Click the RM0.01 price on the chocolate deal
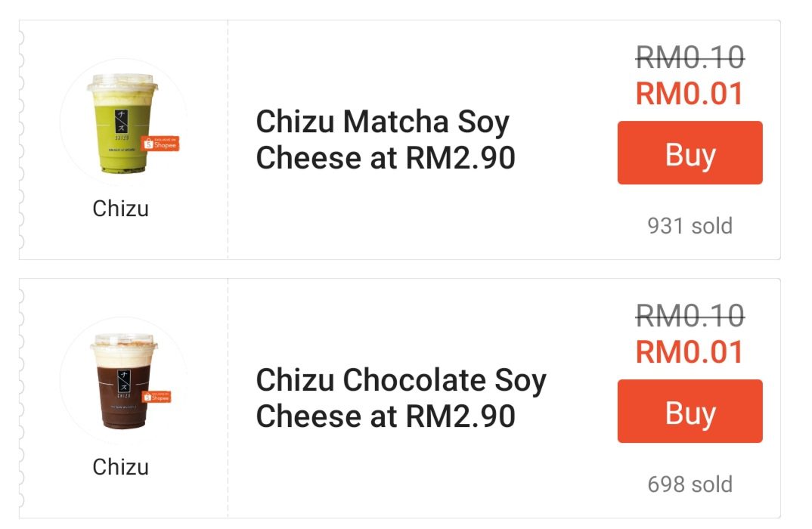Image resolution: width=812 pixels, height=529 pixels. (690, 353)
